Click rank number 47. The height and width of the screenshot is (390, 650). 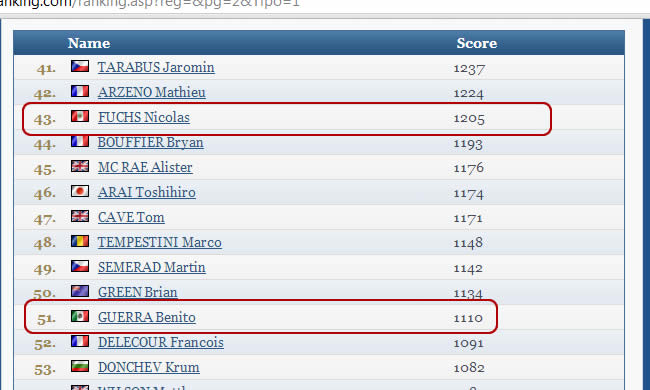[45, 219]
